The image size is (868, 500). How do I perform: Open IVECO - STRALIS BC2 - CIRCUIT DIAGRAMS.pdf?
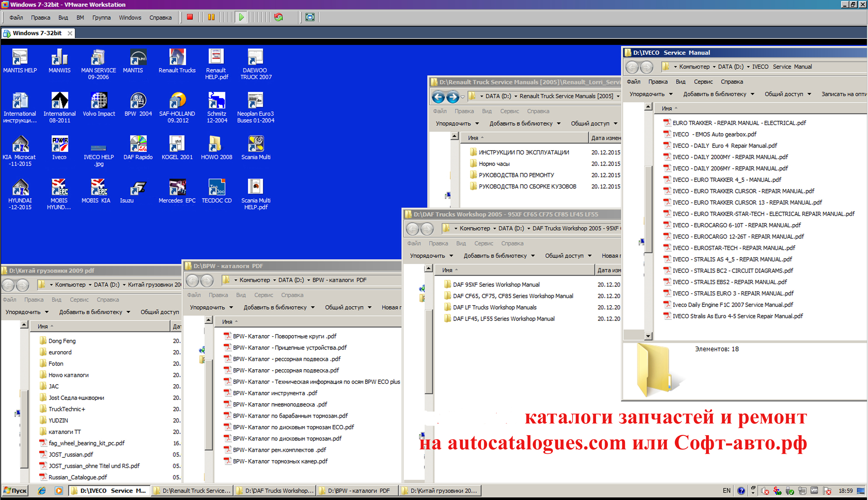point(732,271)
